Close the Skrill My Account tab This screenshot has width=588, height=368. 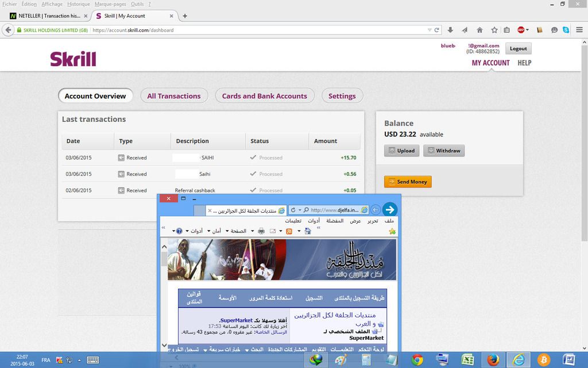(x=171, y=16)
